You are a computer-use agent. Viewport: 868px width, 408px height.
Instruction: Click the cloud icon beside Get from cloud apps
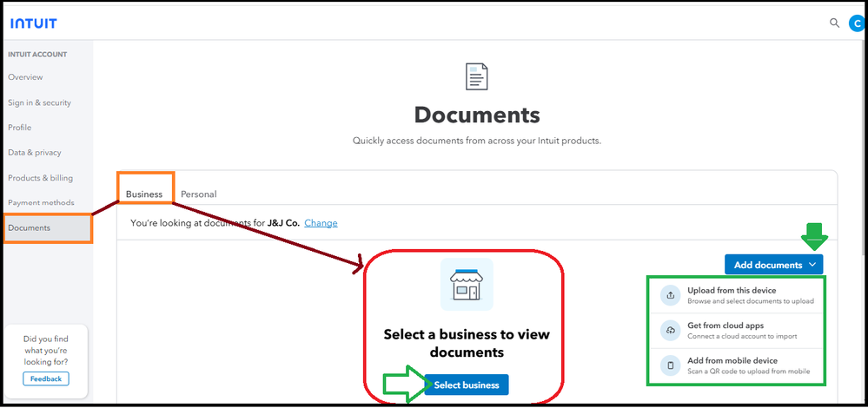click(670, 331)
